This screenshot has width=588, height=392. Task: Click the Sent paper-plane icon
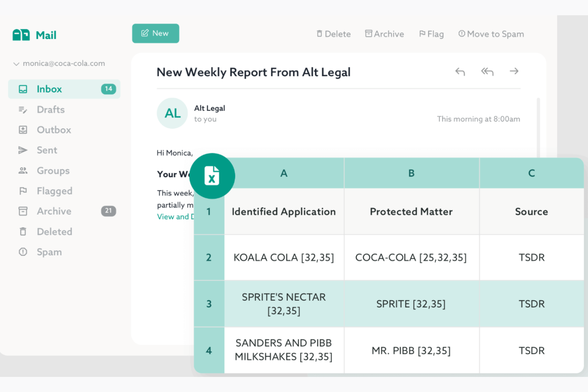pos(23,150)
